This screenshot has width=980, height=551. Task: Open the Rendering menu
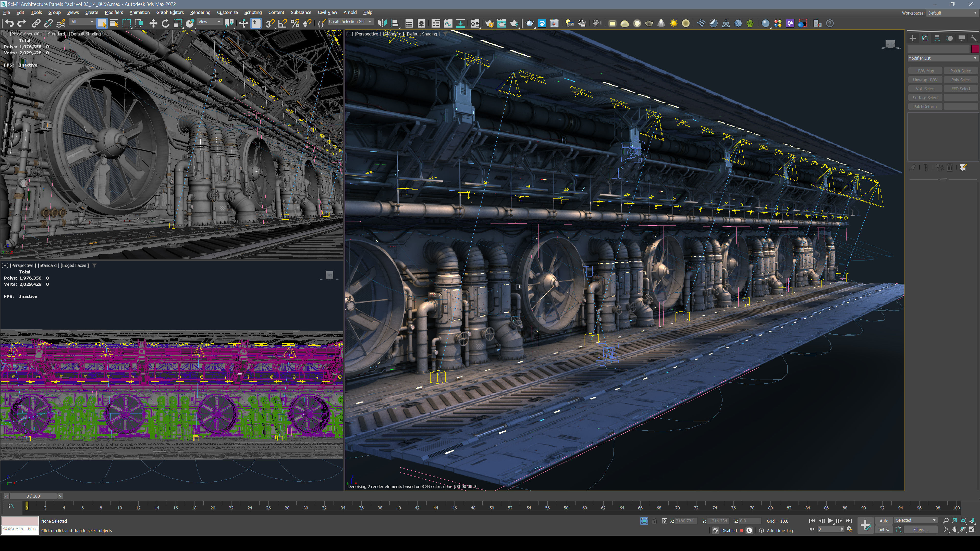click(200, 12)
